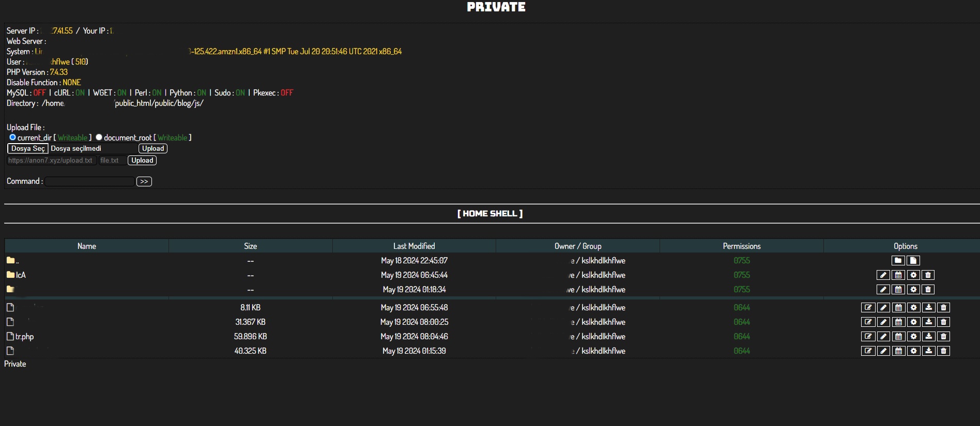Viewport: 980px width, 426px height.
Task: Click the '>>' command execute button
Action: tap(144, 182)
